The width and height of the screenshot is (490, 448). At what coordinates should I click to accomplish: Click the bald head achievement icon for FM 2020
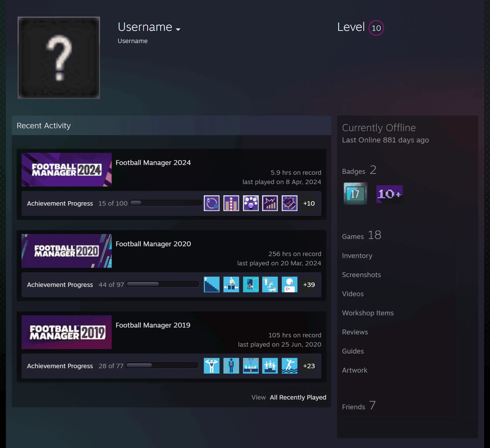(x=289, y=284)
